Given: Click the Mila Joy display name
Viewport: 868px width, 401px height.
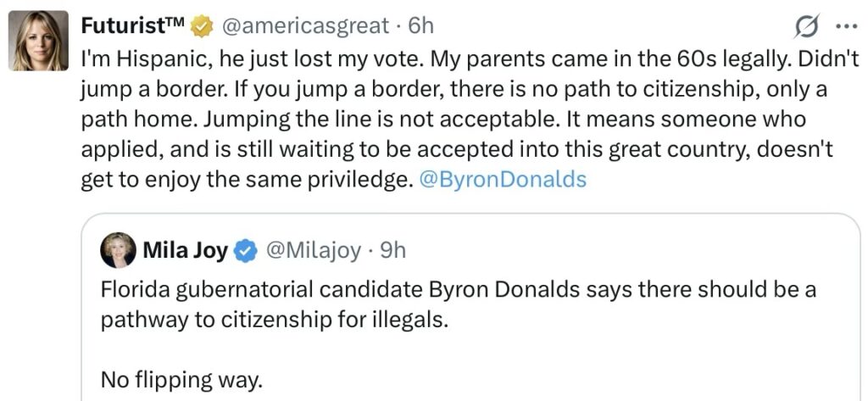Looking at the screenshot, I should pyautogui.click(x=186, y=250).
